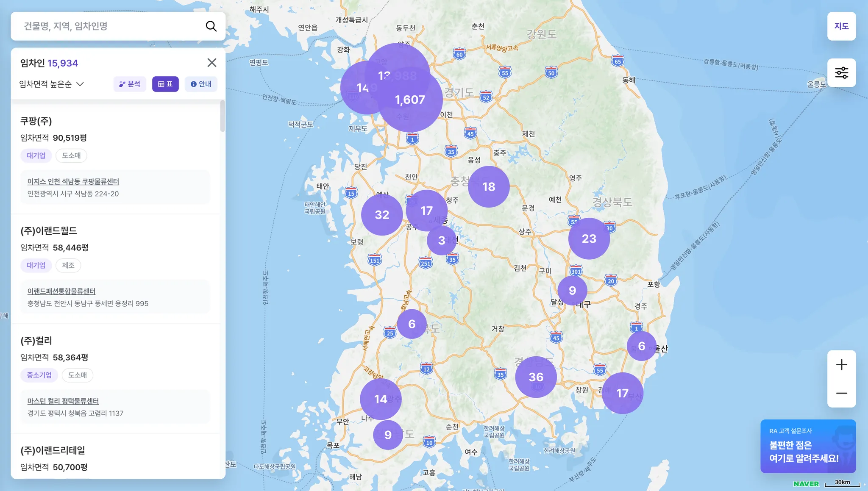Viewport: 868px width, 491px height.
Task: Open 분석 analysis view
Action: click(130, 84)
